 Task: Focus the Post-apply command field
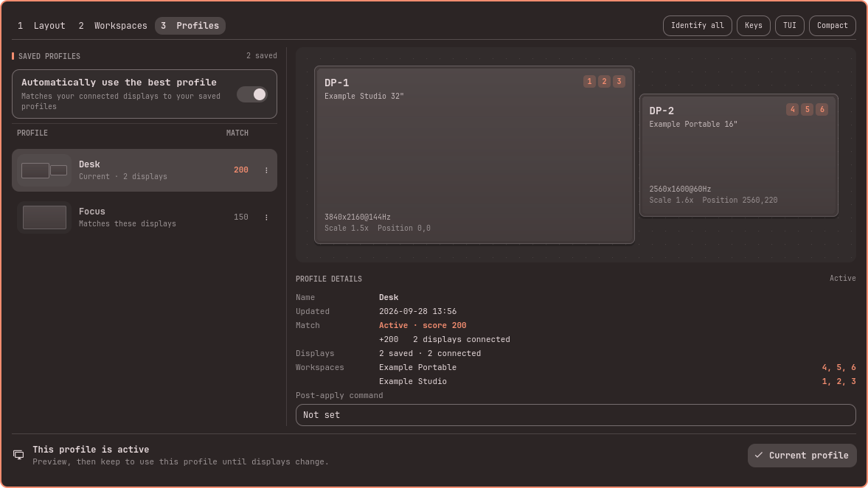pyautogui.click(x=576, y=415)
